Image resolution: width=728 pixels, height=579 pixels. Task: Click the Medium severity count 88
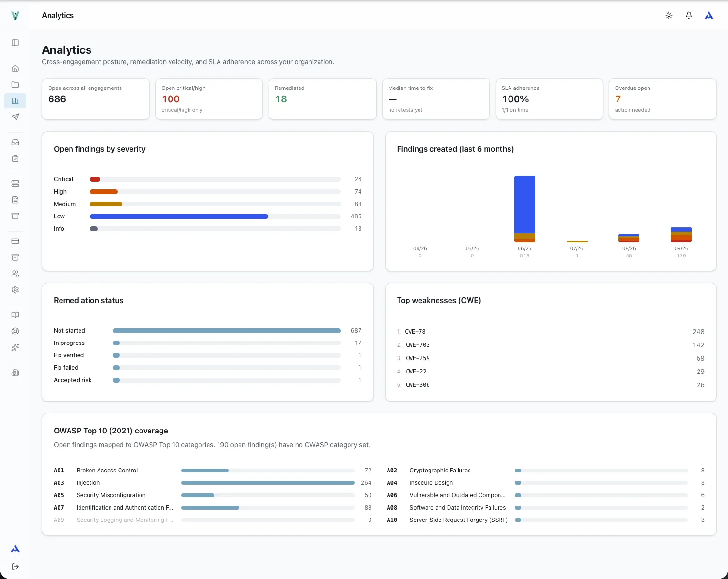click(358, 204)
